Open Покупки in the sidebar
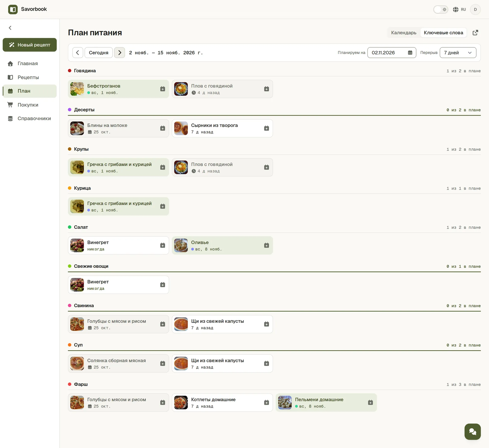 coord(30,105)
